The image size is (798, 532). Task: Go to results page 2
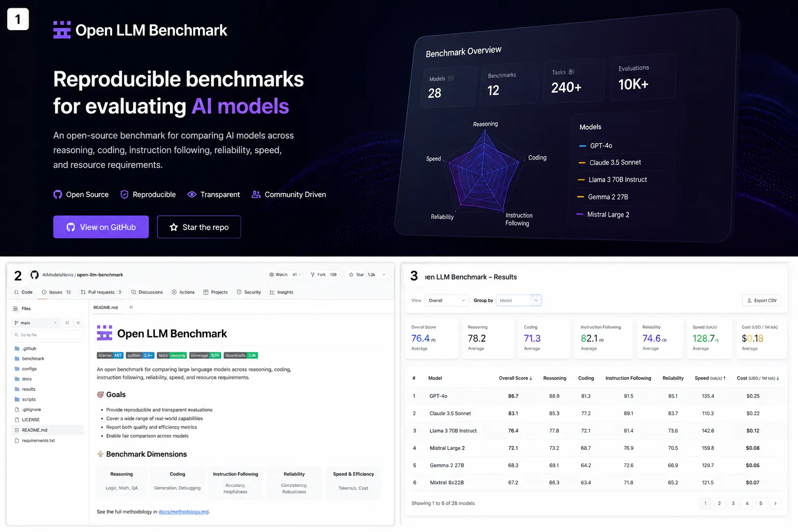click(719, 503)
